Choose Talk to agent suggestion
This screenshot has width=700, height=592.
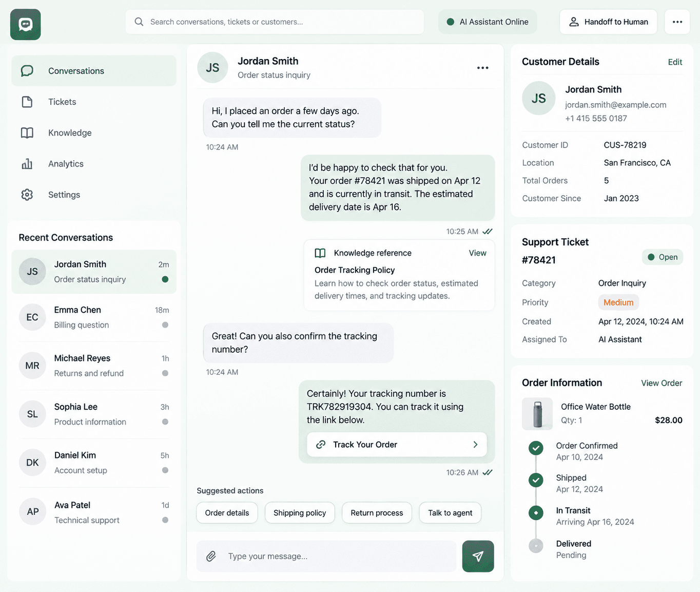pyautogui.click(x=450, y=513)
